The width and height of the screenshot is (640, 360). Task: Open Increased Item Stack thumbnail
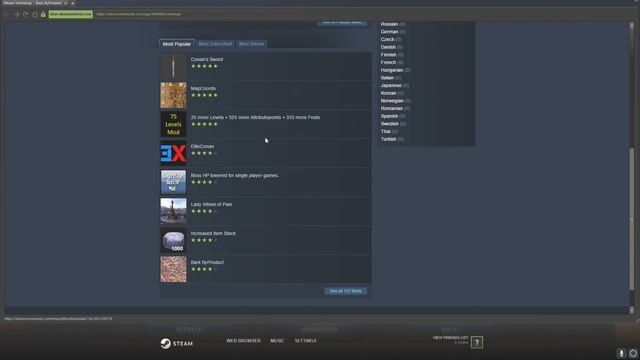click(173, 240)
